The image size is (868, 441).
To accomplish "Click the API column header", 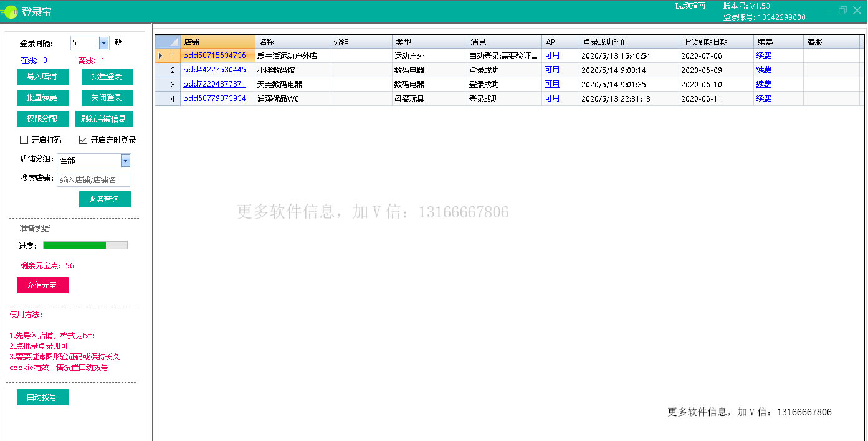I will pyautogui.click(x=560, y=42).
